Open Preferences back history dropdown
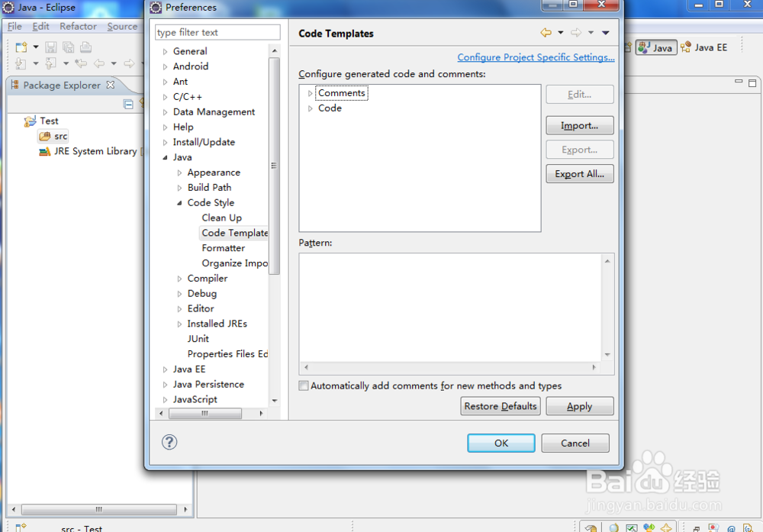The image size is (763, 532). tap(561, 33)
